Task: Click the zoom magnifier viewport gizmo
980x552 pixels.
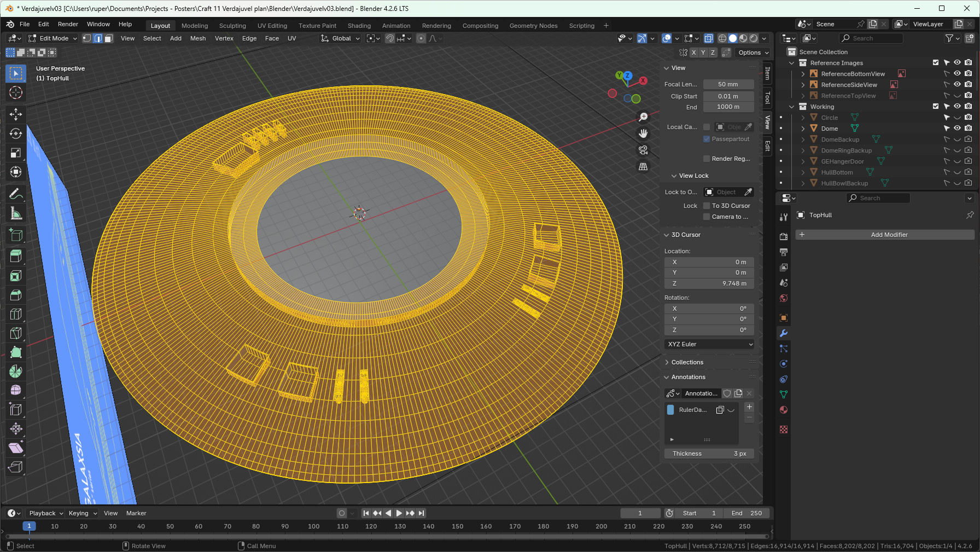Action: (x=643, y=117)
